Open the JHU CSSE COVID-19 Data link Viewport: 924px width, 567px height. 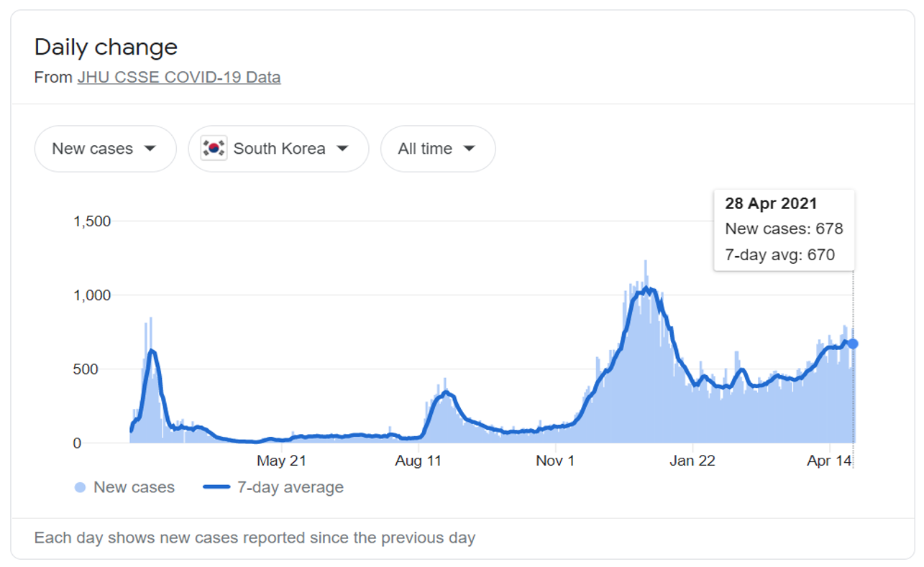click(x=179, y=77)
